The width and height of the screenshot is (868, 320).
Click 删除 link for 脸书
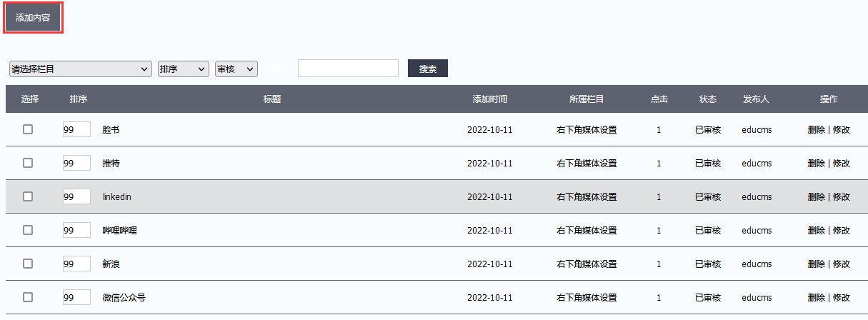(x=816, y=130)
